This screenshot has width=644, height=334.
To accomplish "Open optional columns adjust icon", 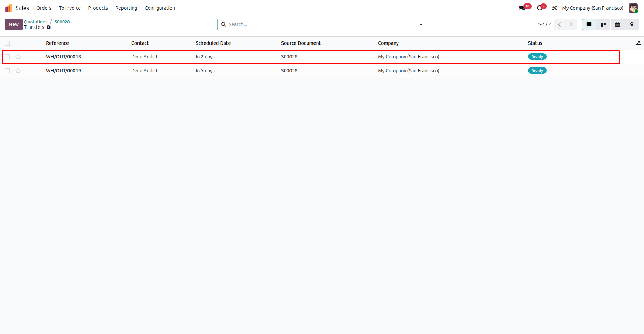I will [638, 43].
